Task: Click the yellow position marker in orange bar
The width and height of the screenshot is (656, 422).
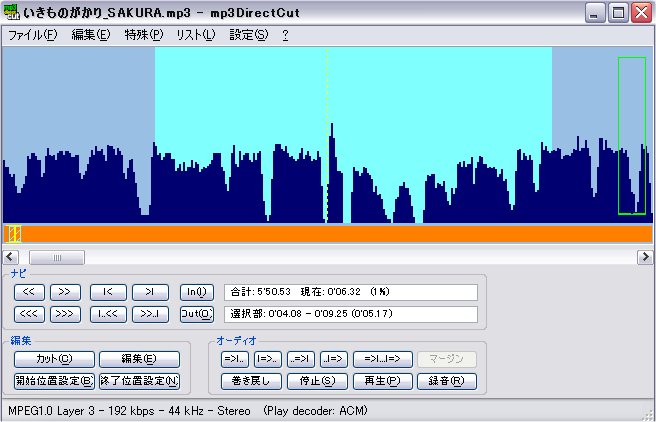Action: click(14, 234)
